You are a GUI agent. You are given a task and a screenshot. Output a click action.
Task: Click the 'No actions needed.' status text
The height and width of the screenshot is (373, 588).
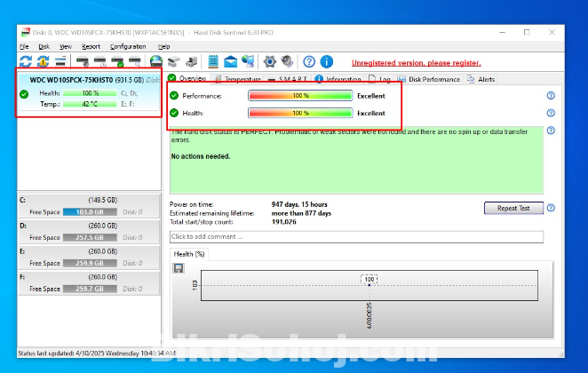(201, 156)
